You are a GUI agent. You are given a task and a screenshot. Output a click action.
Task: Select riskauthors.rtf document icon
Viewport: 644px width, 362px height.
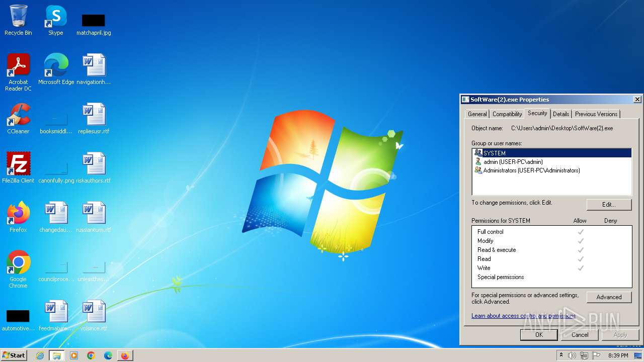click(94, 167)
